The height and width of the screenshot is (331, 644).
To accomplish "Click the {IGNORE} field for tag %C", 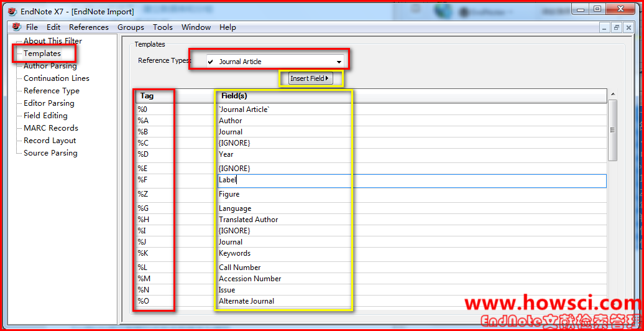I will 412,143.
